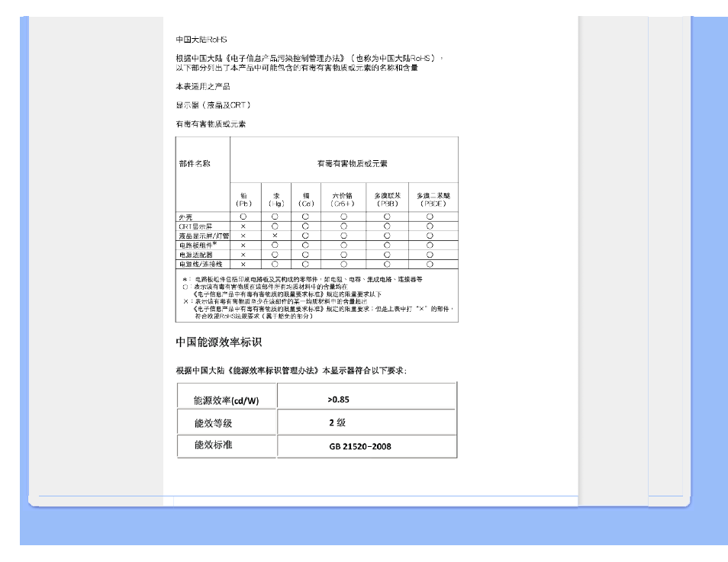This screenshot has height=562, width=728.
Task: Click the 2 级 value cell
Action: (x=366, y=422)
